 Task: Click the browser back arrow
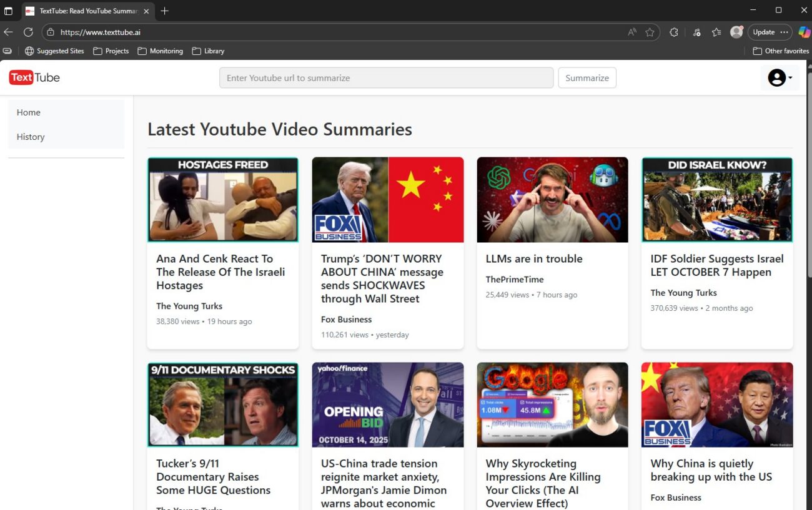pyautogui.click(x=8, y=32)
